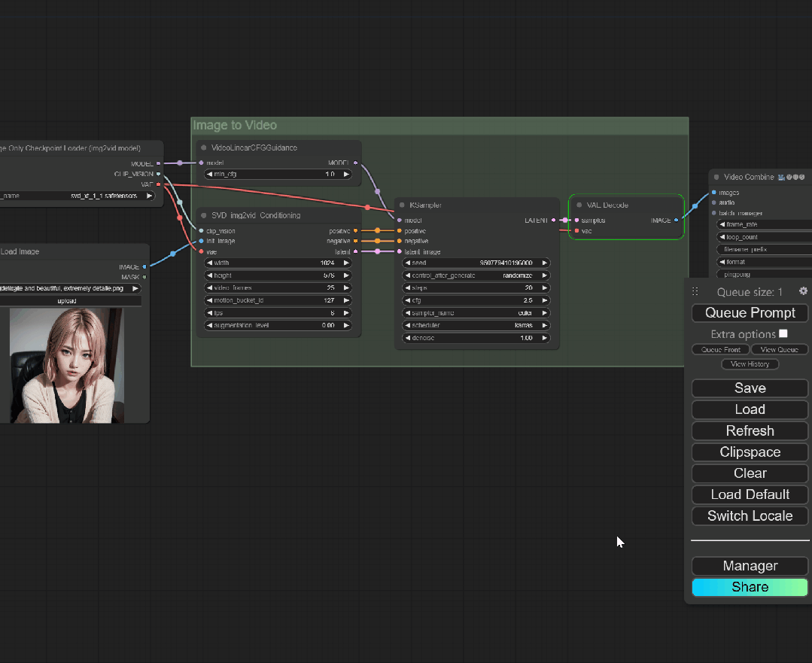Viewport: 812px width, 663px height.
Task: Click the loop_count field in Video Combine
Action: pos(765,237)
